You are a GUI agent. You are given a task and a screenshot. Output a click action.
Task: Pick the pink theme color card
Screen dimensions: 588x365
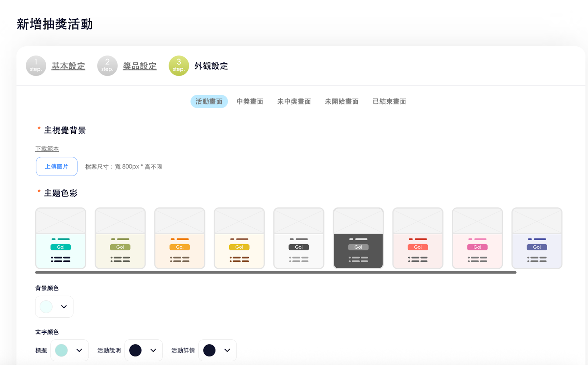click(x=477, y=238)
